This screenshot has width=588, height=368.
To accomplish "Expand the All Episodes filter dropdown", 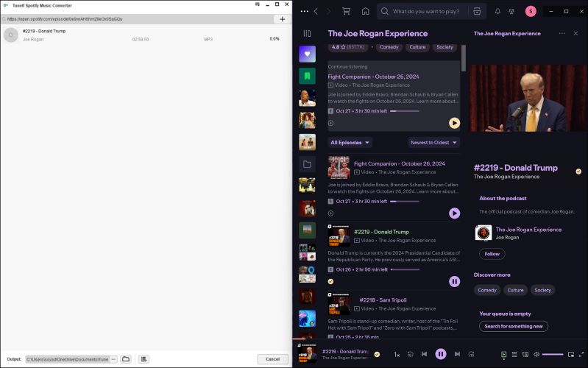I will point(350,143).
